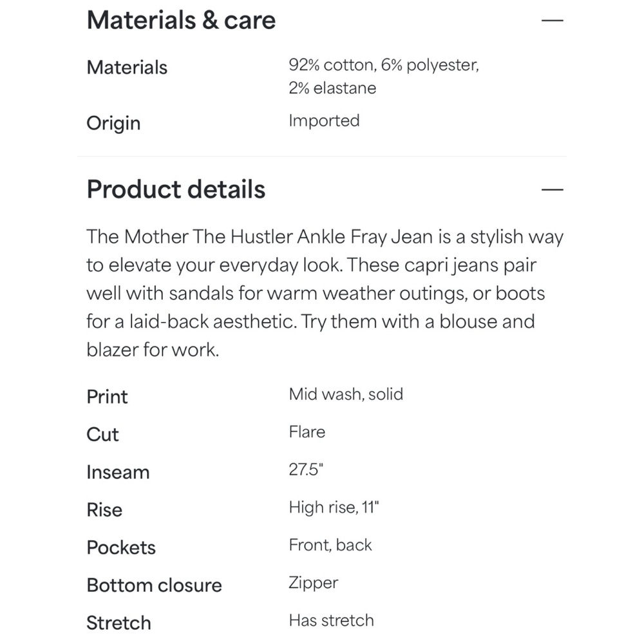The width and height of the screenshot is (644, 644).
Task: Click the Has stretch value
Action: (x=331, y=620)
